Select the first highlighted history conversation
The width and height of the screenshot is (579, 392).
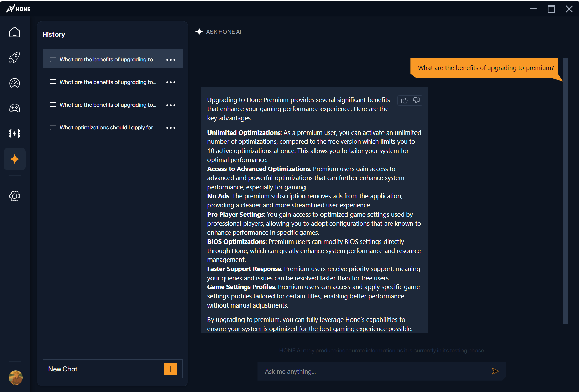click(112, 59)
